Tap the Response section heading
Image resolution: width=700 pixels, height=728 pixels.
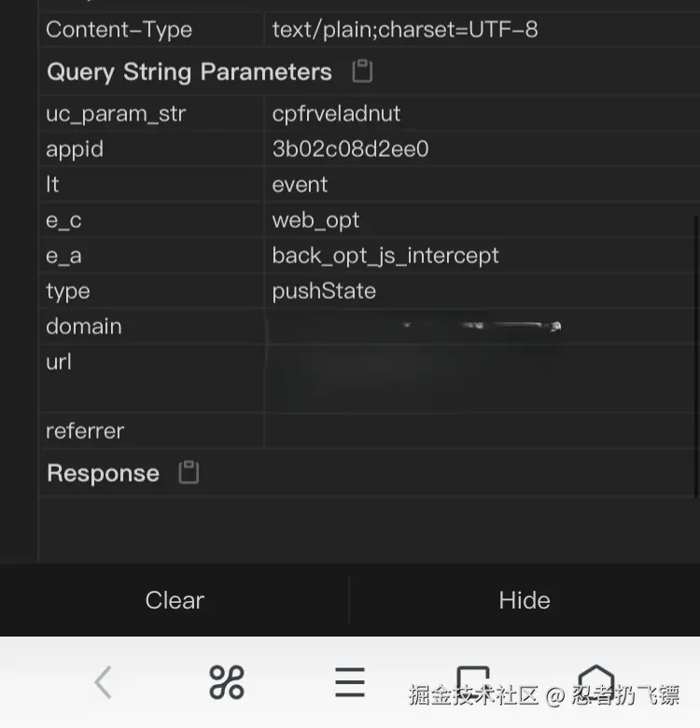103,473
